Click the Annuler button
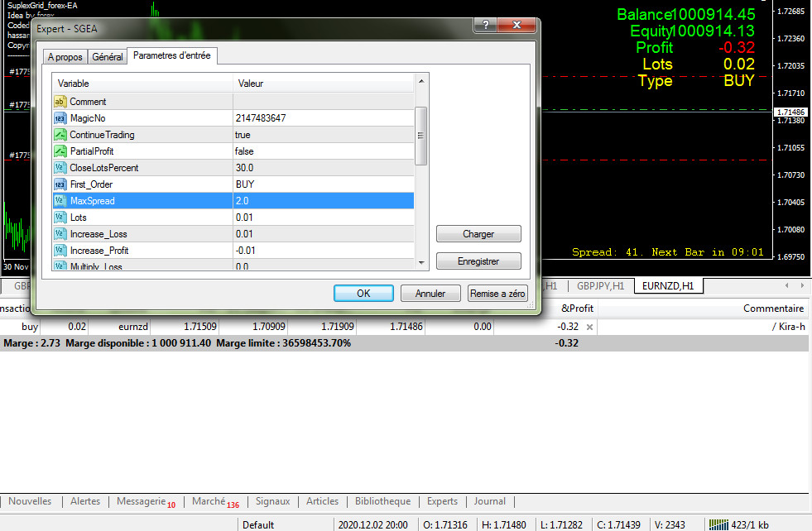The height and width of the screenshot is (531, 812). 430,294
